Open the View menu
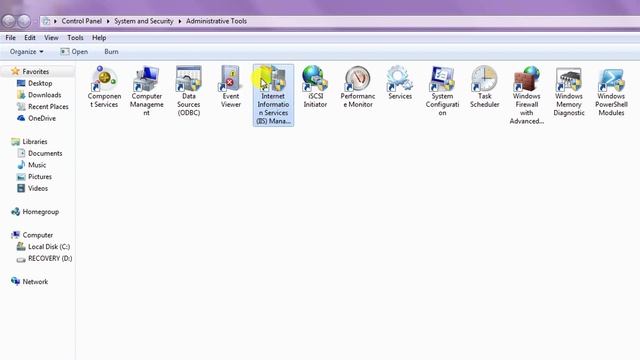The image size is (640, 360). [51, 38]
